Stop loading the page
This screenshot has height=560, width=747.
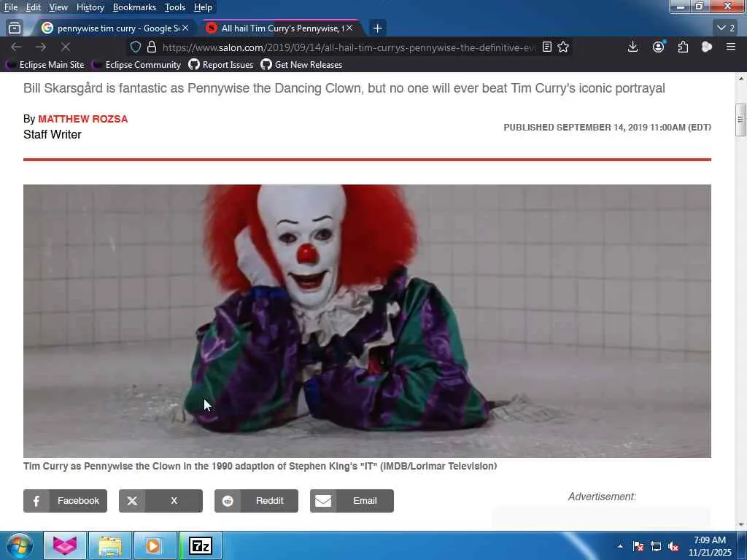click(x=66, y=47)
